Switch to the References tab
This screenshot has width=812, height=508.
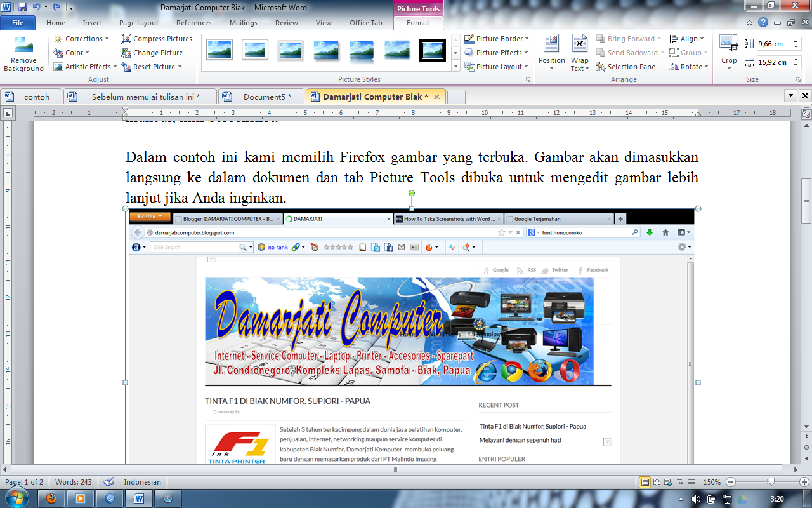pyautogui.click(x=194, y=23)
